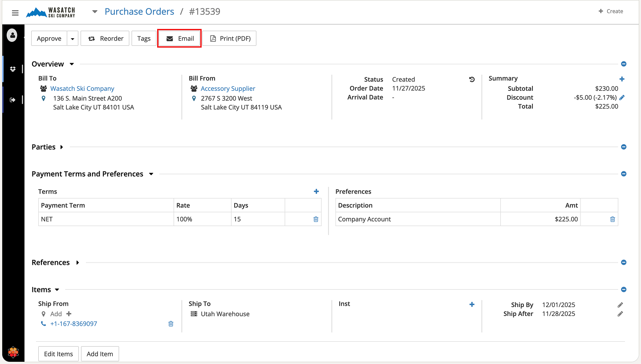Delete the Ship From phone number
The image size is (641, 364).
point(170,324)
